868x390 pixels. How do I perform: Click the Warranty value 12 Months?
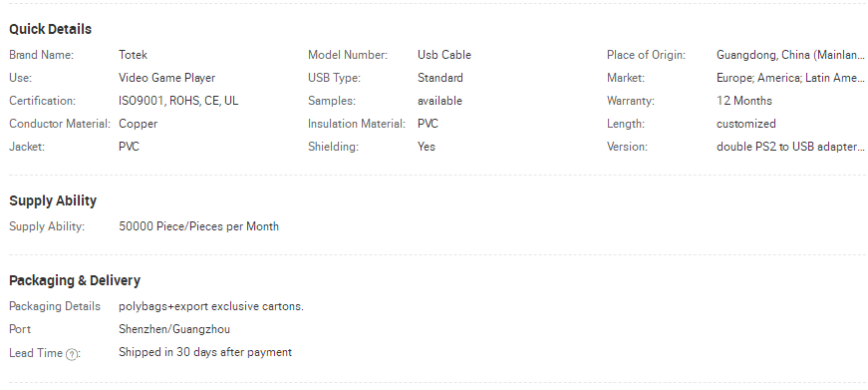coord(744,101)
